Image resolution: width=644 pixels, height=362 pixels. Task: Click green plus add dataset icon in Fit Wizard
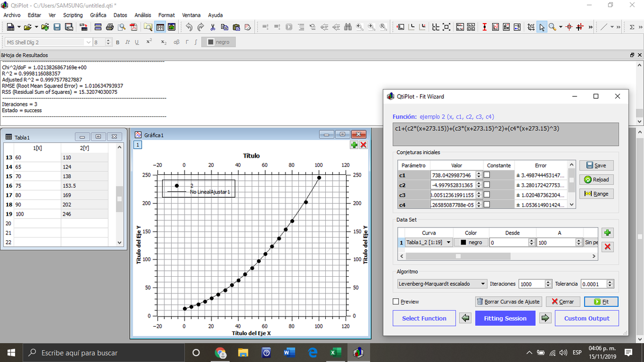click(x=608, y=232)
